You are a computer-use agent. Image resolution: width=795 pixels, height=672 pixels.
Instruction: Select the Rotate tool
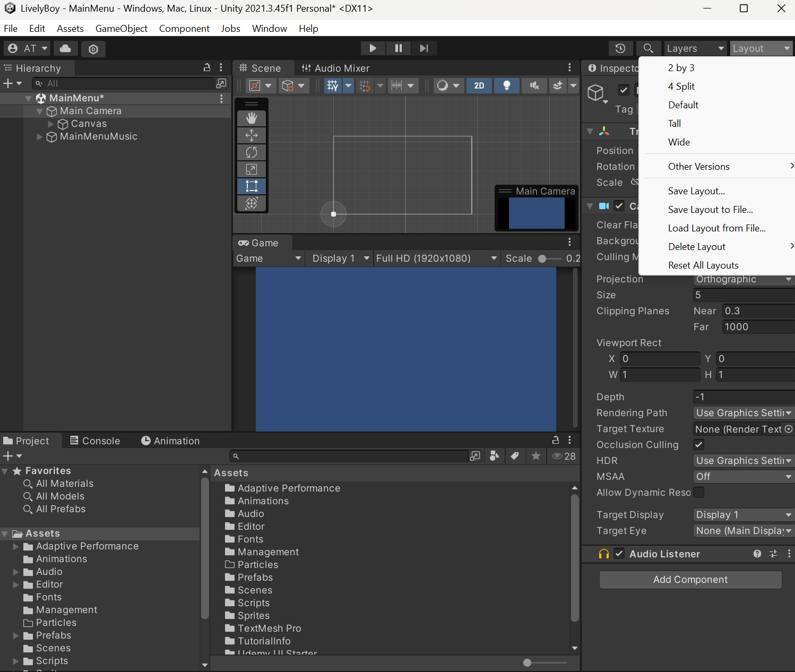pyautogui.click(x=252, y=152)
